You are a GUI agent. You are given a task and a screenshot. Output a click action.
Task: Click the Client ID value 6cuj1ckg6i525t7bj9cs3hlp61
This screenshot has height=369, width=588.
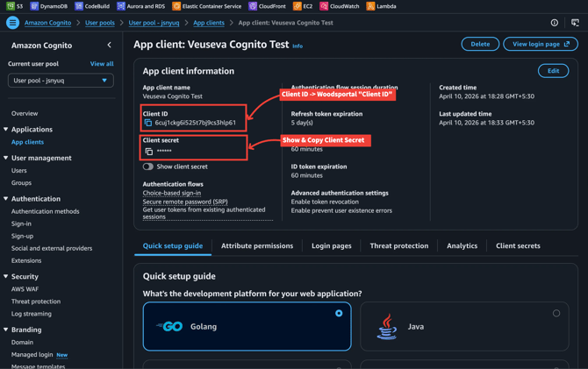tap(196, 123)
